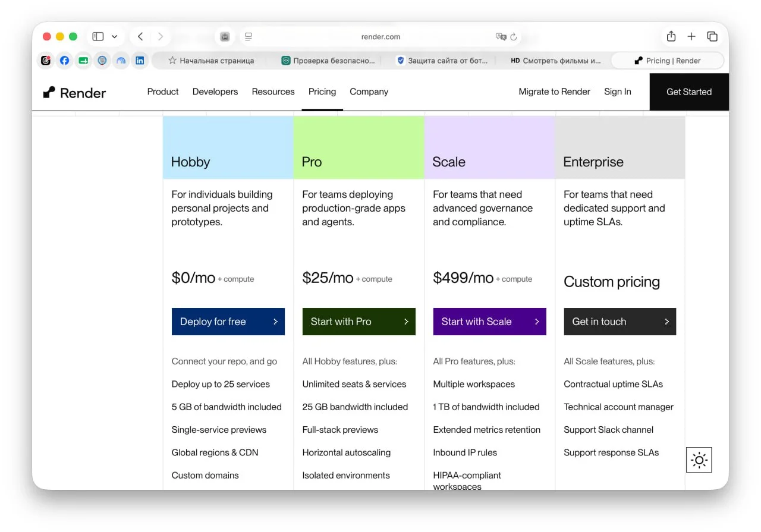This screenshot has width=761, height=532.
Task: Click "Full-stack previews" feature
Action: click(340, 430)
